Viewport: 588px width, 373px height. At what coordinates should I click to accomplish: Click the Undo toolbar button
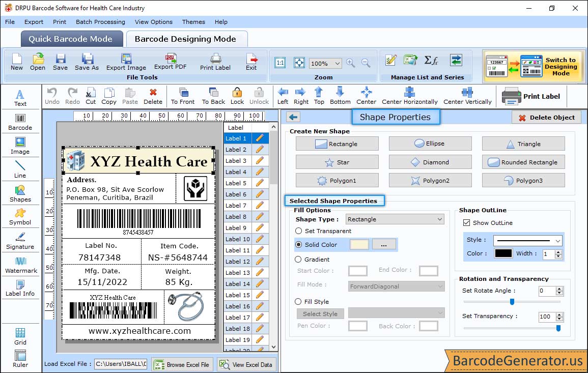point(52,96)
